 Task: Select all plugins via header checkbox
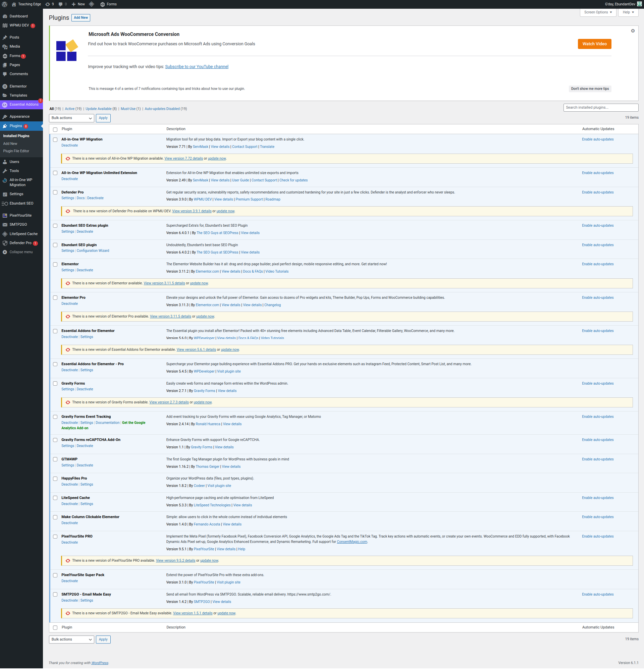[x=55, y=129]
